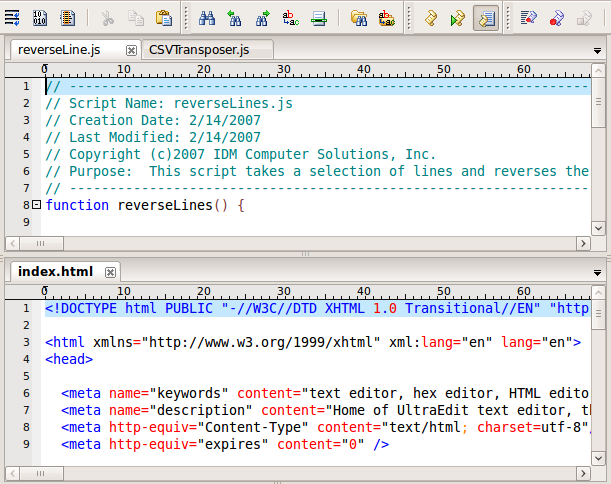Click vertical scrollbar thumb in index.html pane
This screenshot has width=611, height=484.
coord(598,314)
